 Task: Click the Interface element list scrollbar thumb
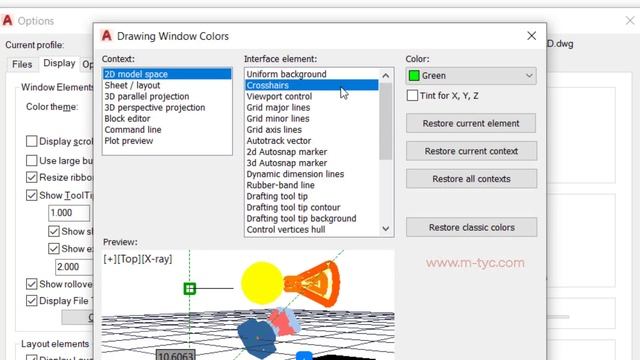(x=386, y=121)
